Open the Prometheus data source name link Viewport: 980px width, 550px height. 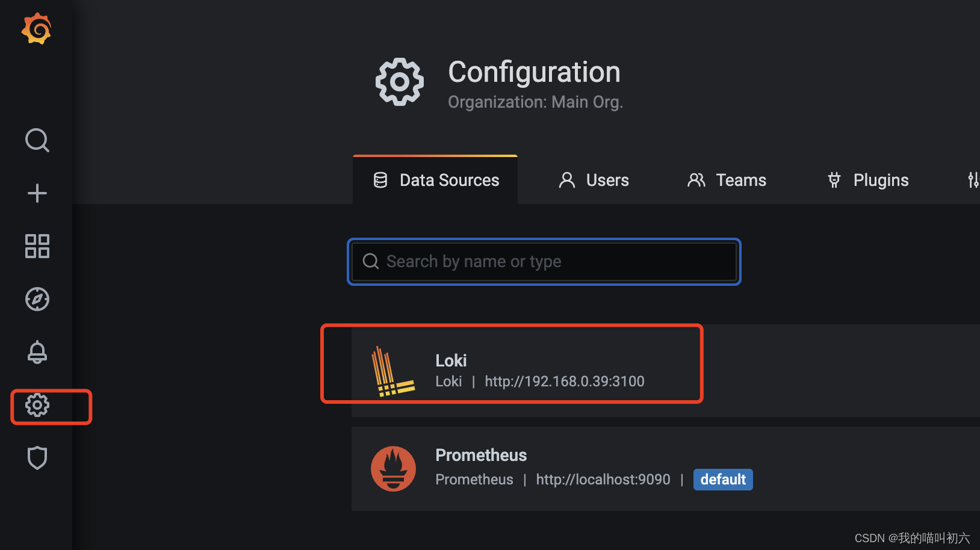coord(481,455)
